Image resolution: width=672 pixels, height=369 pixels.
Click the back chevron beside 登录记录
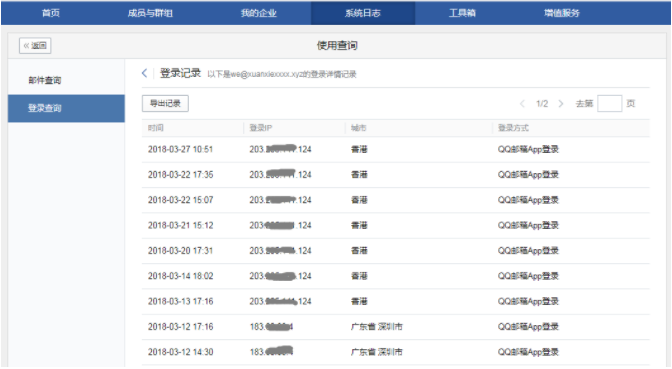[144, 73]
